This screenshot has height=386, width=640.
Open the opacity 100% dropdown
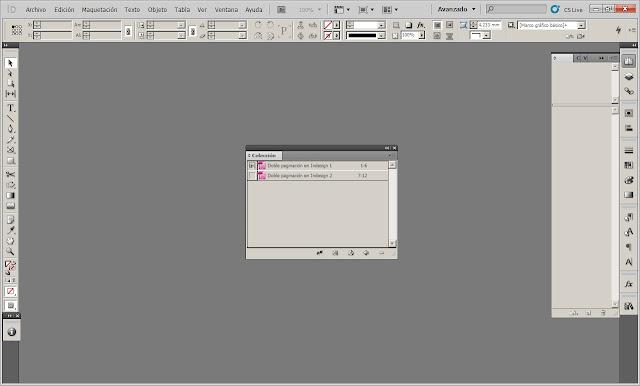click(x=422, y=35)
